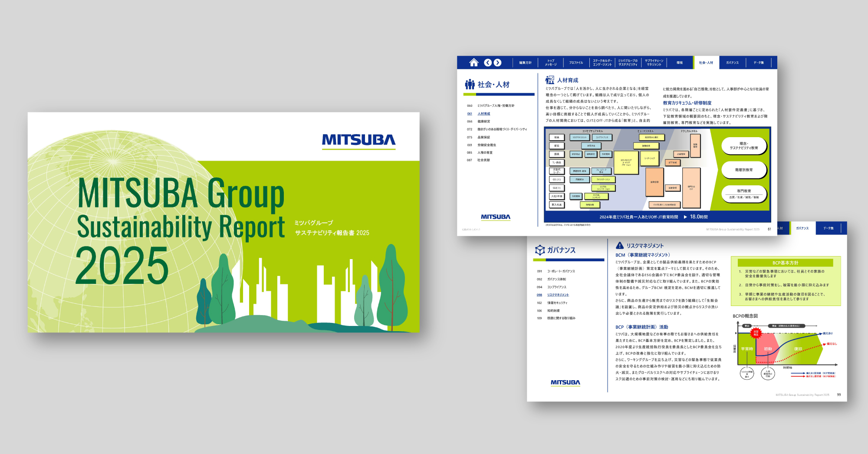
Task: Click the BCP基本方針 green header bar
Action: point(785,263)
